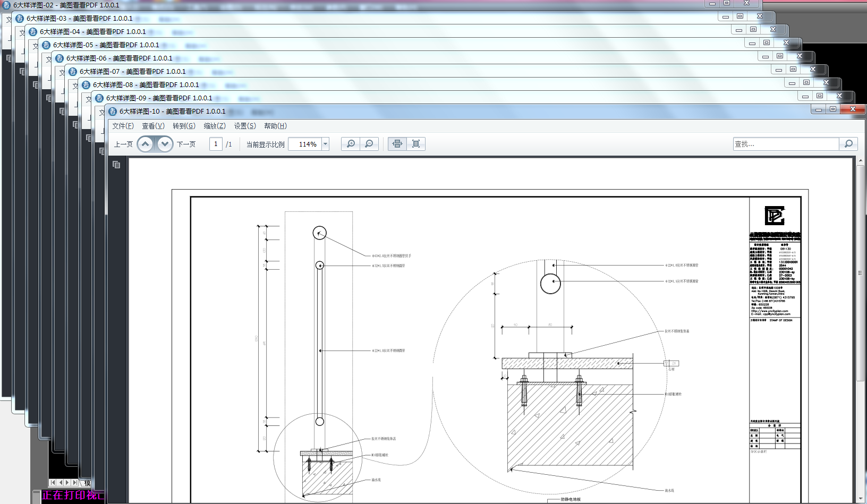Click the vertical scrollbar of the PDF view
The image size is (867, 504).
pyautogui.click(x=861, y=330)
